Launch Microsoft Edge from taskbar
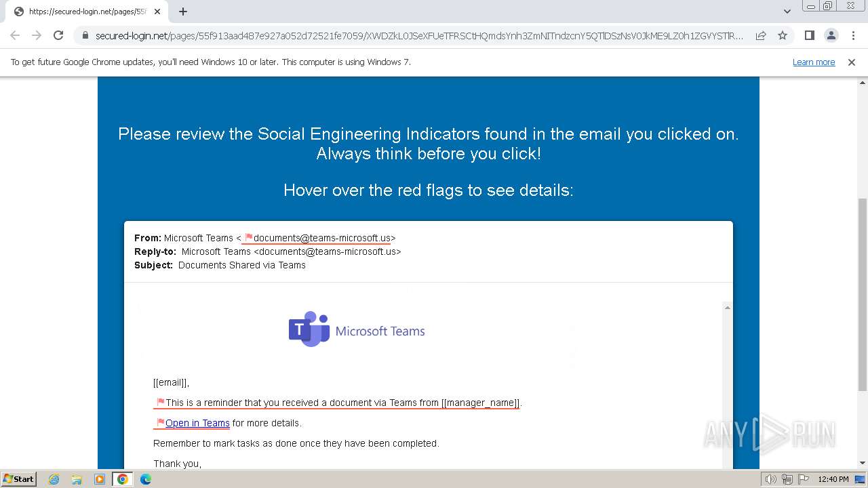868x488 pixels. (145, 479)
